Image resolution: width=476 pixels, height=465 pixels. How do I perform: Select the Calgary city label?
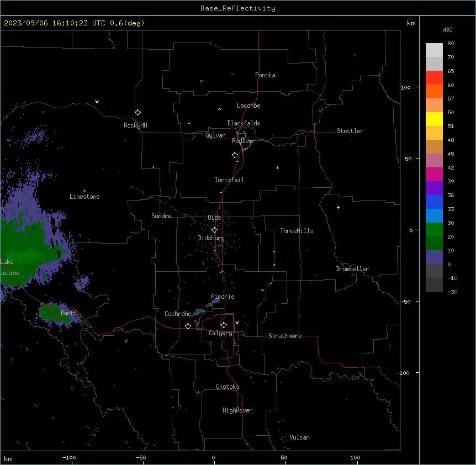(x=220, y=333)
